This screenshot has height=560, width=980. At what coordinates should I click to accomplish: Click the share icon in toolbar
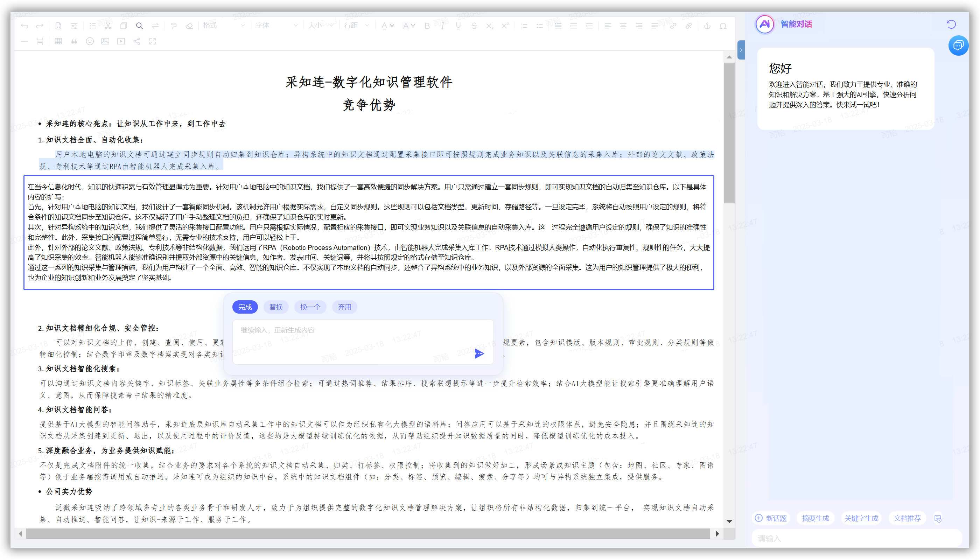(x=136, y=41)
